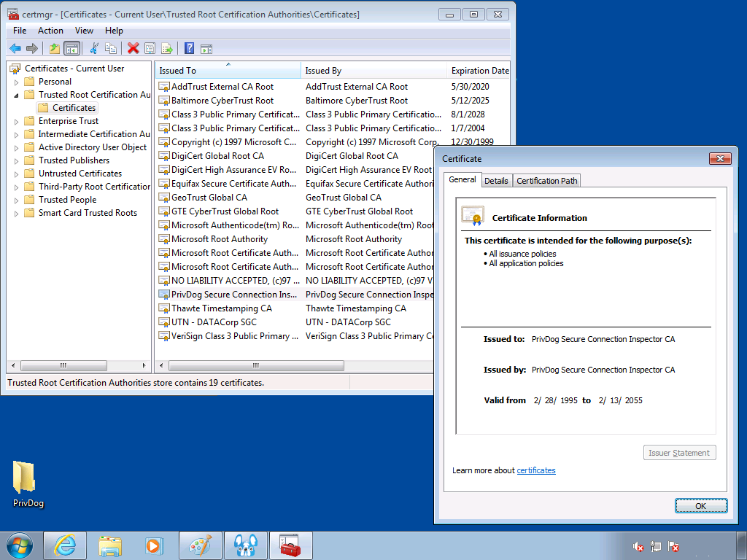The width and height of the screenshot is (747, 560).
Task: Open the File menu
Action: (20, 31)
